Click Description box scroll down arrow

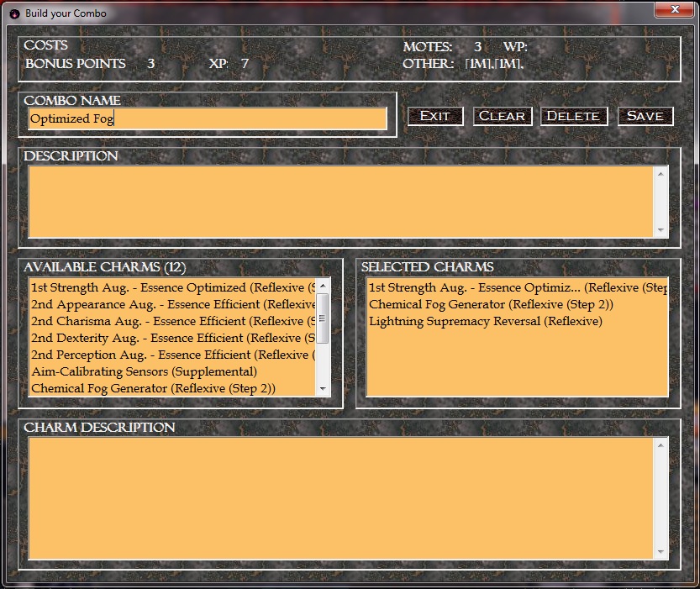pos(661,230)
